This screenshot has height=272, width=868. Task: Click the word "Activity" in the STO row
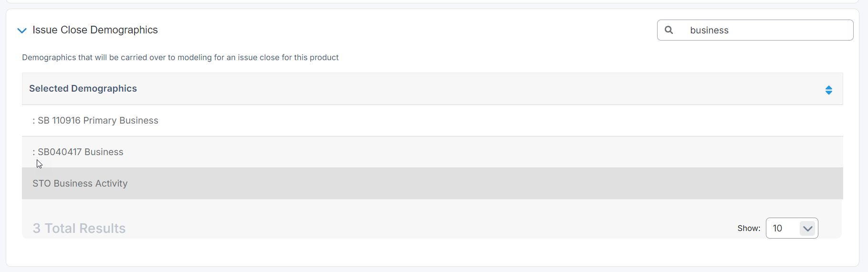click(x=111, y=184)
